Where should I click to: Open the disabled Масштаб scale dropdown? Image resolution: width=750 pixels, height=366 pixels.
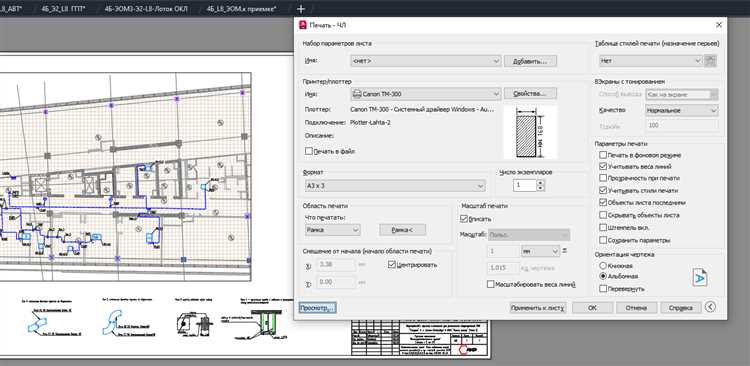coord(529,235)
